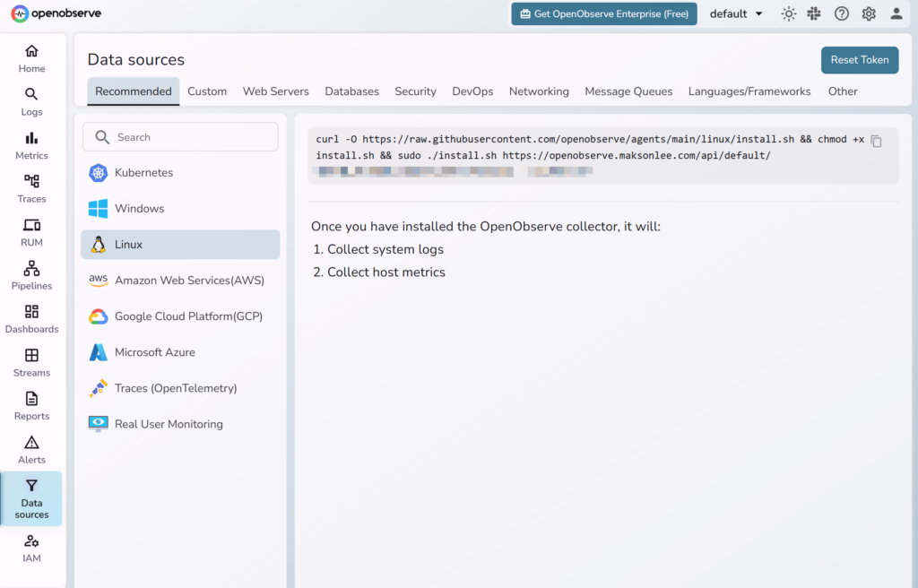
Task: Open Metrics from the sidebar
Action: click(x=31, y=145)
